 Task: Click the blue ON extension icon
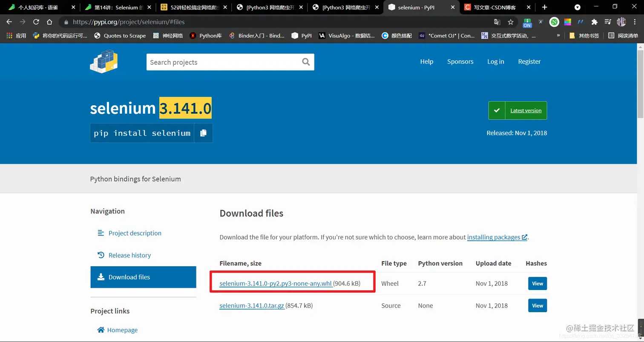pyautogui.click(x=527, y=23)
